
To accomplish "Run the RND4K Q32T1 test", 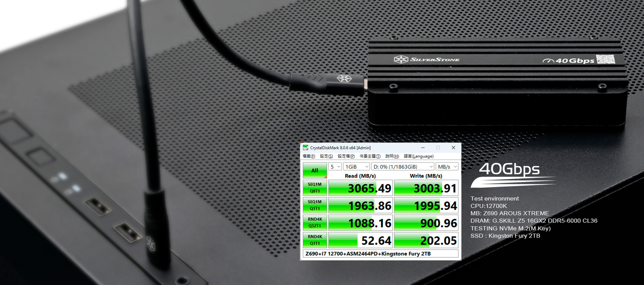I will 315,222.
